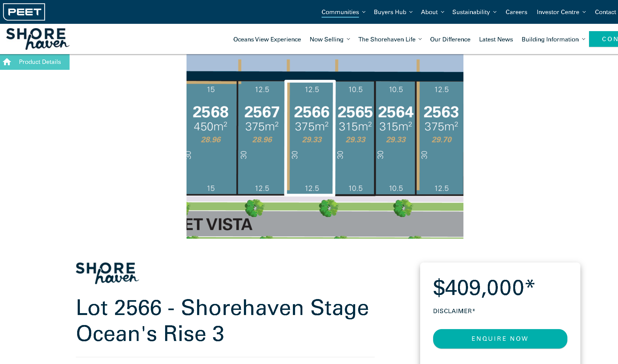Select lot 2564 on the site plan
The width and height of the screenshot is (618, 364).
tap(395, 138)
